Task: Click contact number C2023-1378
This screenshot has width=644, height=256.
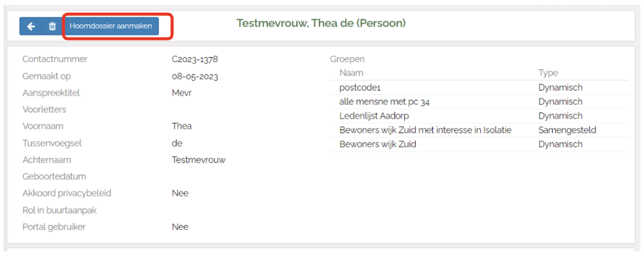Action: click(x=195, y=59)
